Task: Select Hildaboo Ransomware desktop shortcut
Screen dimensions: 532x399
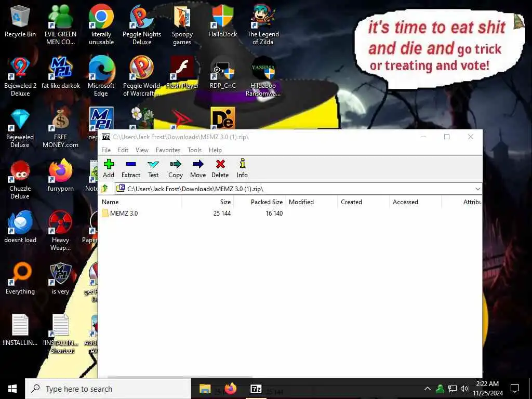Action: click(x=263, y=77)
